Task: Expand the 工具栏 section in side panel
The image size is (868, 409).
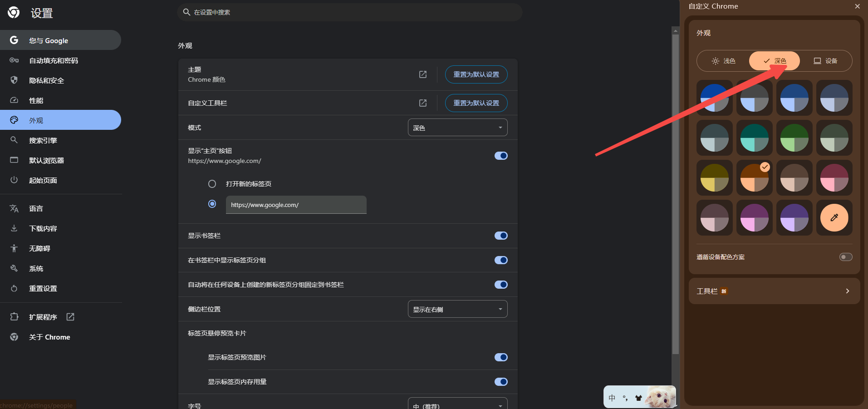Action: click(774, 291)
